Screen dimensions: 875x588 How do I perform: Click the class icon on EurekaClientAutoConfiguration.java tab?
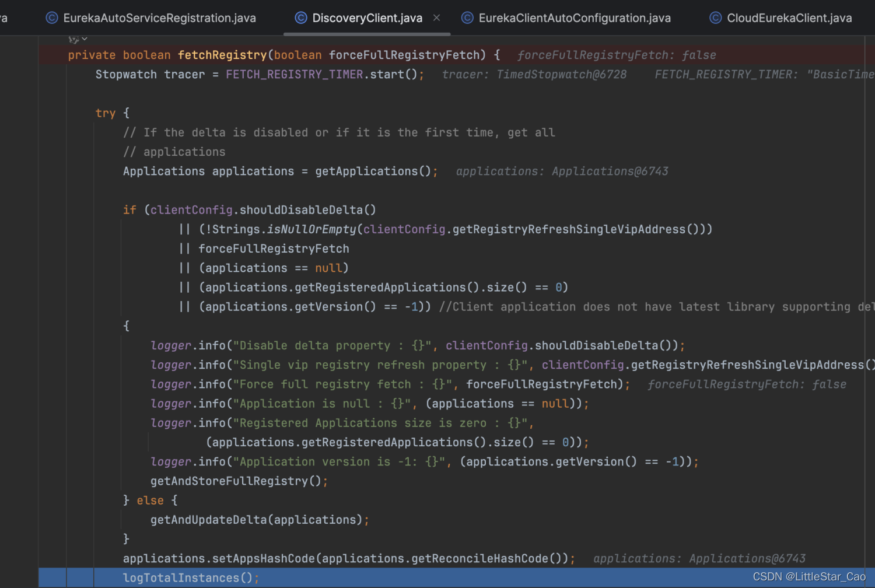(467, 18)
